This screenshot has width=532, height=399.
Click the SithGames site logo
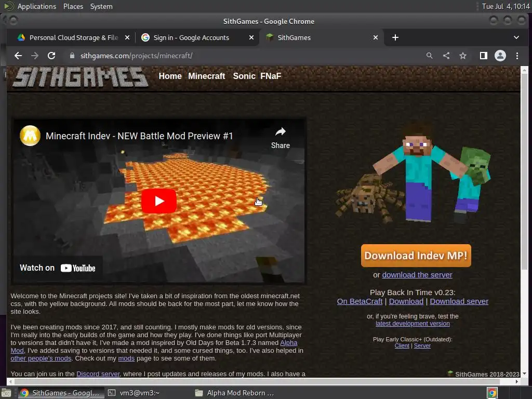click(x=81, y=77)
